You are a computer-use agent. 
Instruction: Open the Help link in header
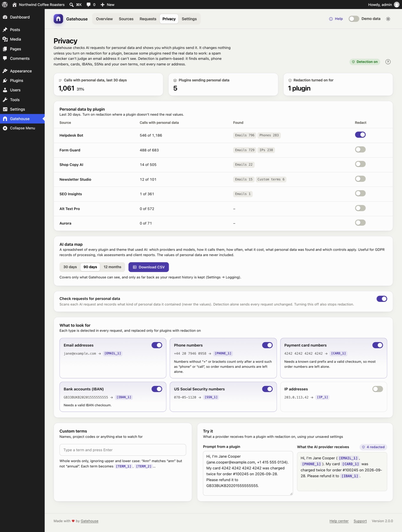coord(336,19)
